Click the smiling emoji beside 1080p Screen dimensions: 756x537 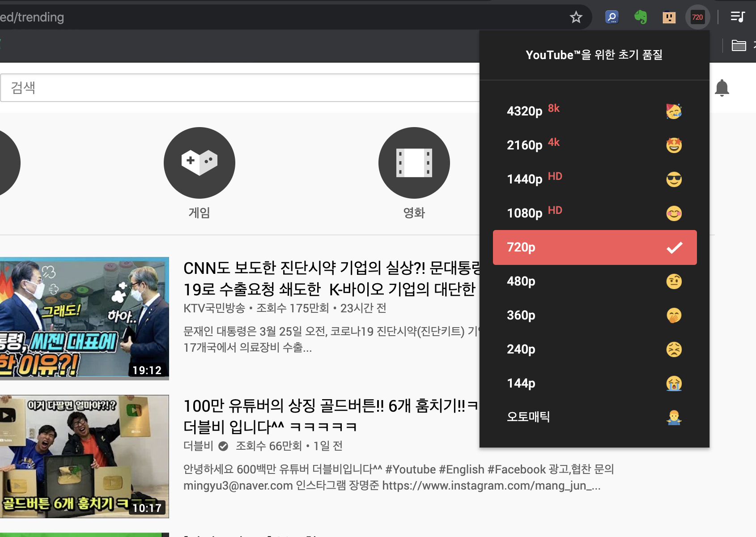[x=674, y=213]
